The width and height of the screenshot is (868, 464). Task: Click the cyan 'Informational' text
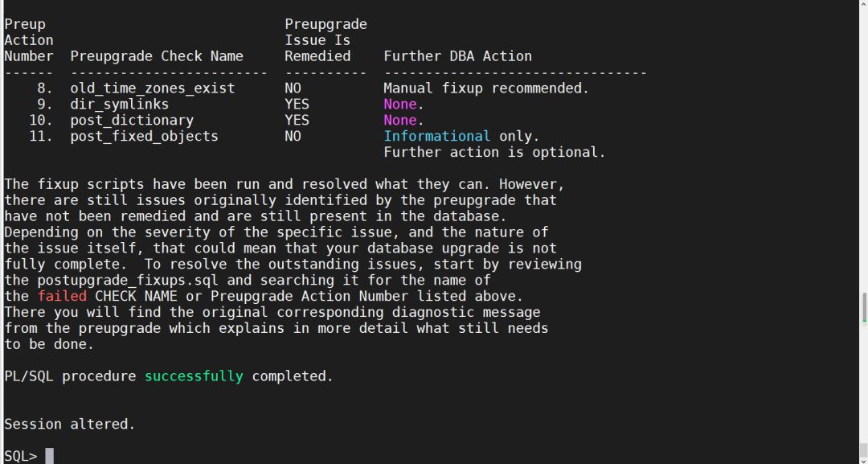(436, 136)
